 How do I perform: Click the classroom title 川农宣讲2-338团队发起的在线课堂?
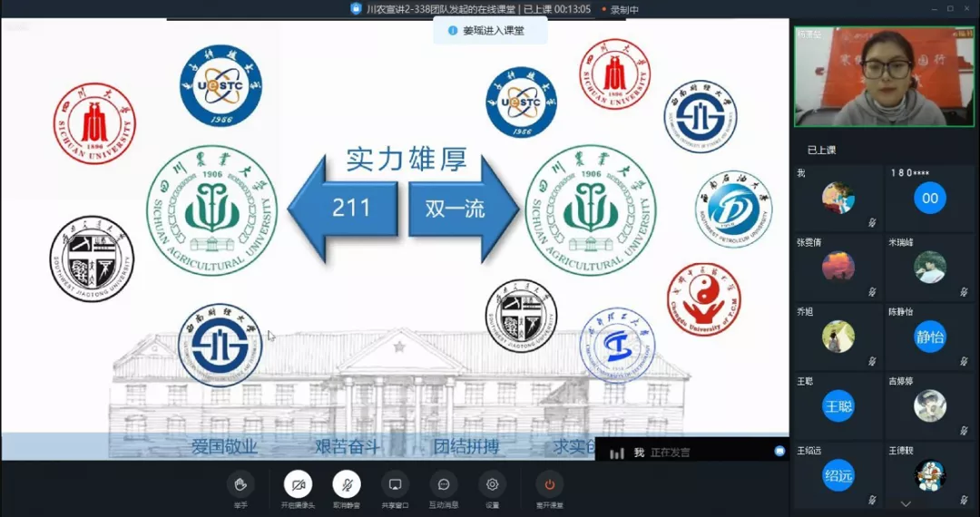pos(440,9)
